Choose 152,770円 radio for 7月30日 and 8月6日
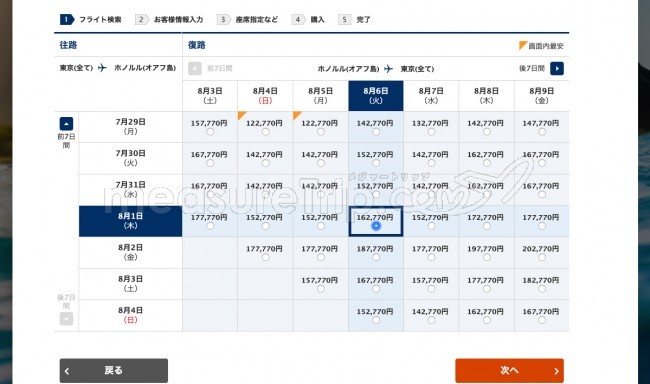650x384 pixels. click(x=376, y=163)
